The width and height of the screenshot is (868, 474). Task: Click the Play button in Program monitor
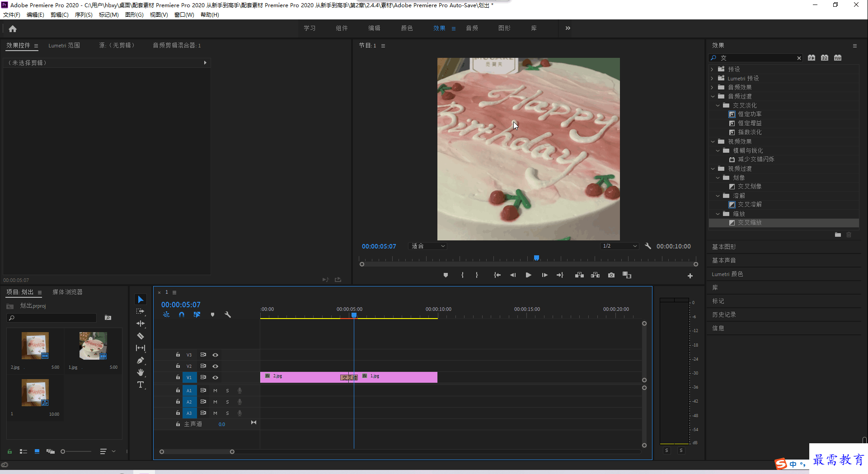pyautogui.click(x=528, y=275)
